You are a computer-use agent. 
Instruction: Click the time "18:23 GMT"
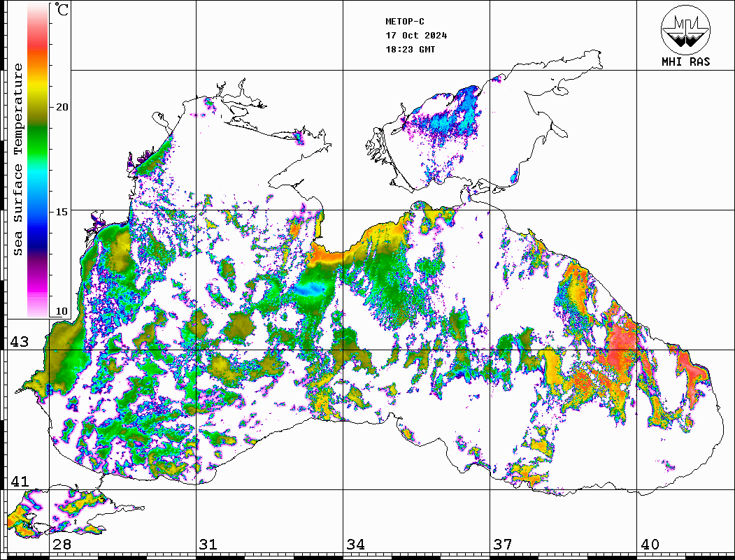410,49
